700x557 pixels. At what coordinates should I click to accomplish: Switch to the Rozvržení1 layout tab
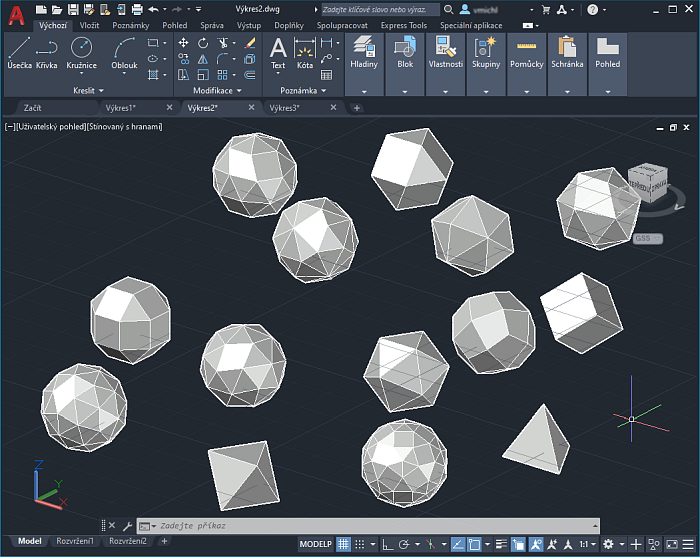coord(75,541)
